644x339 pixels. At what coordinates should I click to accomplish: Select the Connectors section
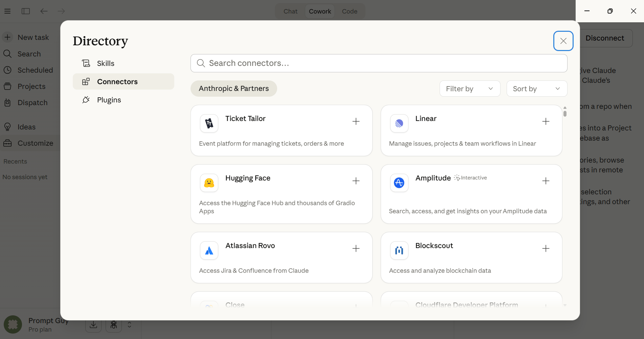point(124,81)
